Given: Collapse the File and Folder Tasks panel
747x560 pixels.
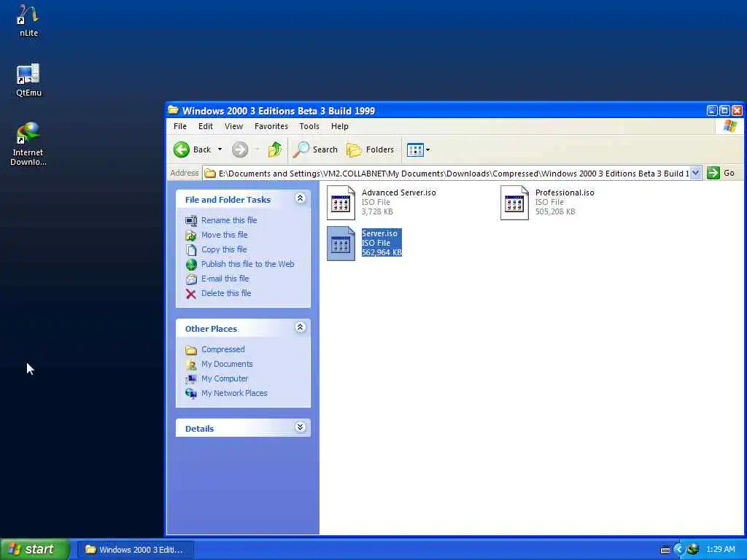Looking at the screenshot, I should point(300,198).
